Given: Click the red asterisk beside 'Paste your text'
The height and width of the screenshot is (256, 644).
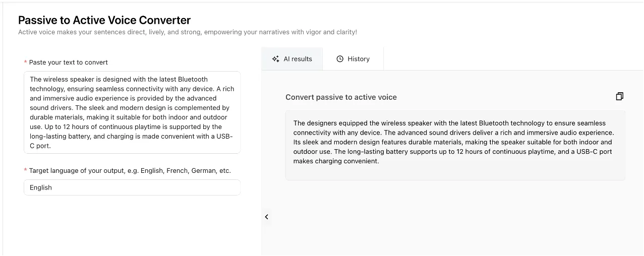Looking at the screenshot, I should pos(26,62).
